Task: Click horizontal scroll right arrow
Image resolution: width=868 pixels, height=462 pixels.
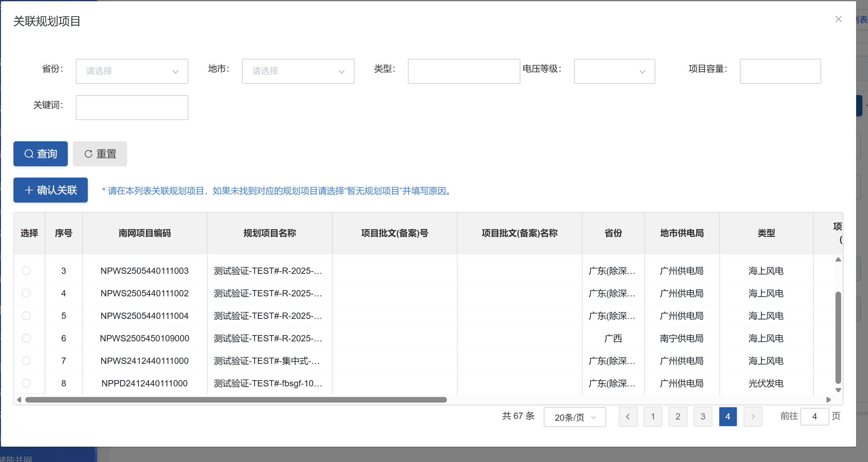Action: tap(829, 400)
